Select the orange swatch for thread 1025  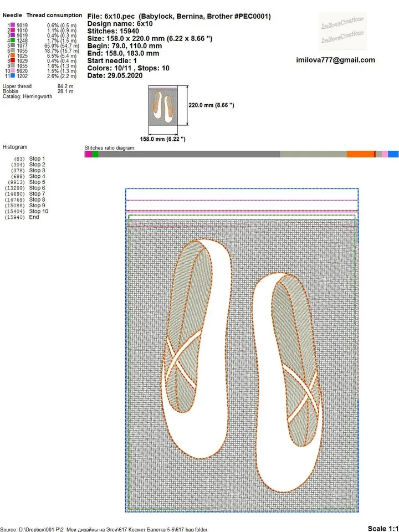click(13, 55)
